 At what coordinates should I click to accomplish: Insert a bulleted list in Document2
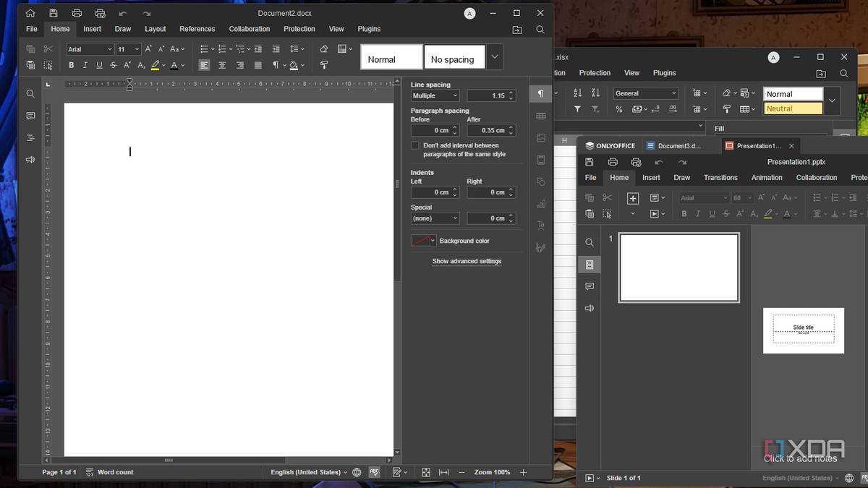pyautogui.click(x=204, y=48)
